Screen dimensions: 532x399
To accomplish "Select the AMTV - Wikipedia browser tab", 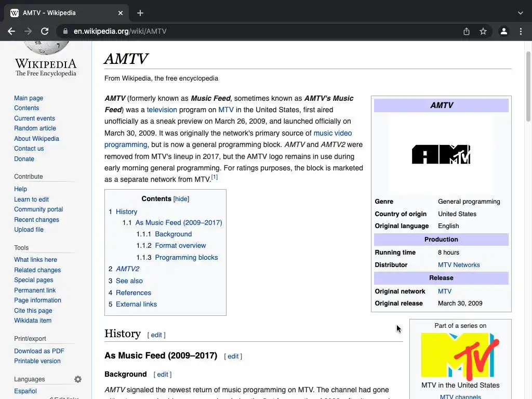I will (66, 13).
